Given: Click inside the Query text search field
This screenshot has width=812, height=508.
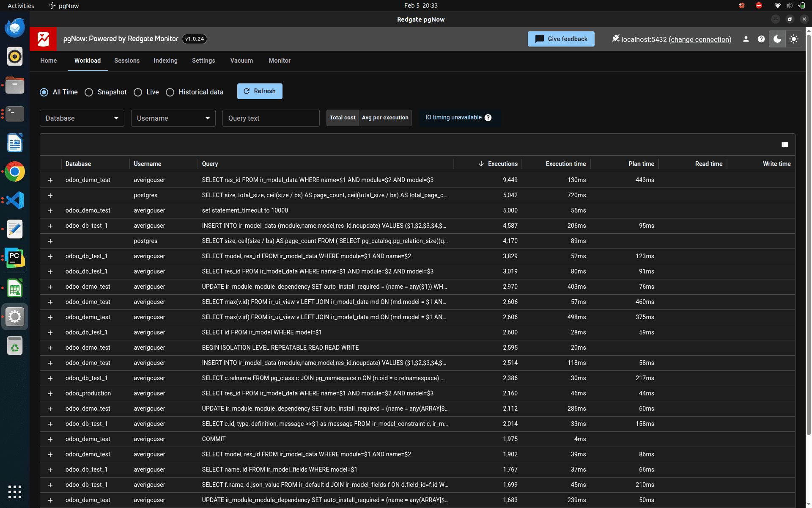Looking at the screenshot, I should 271,118.
